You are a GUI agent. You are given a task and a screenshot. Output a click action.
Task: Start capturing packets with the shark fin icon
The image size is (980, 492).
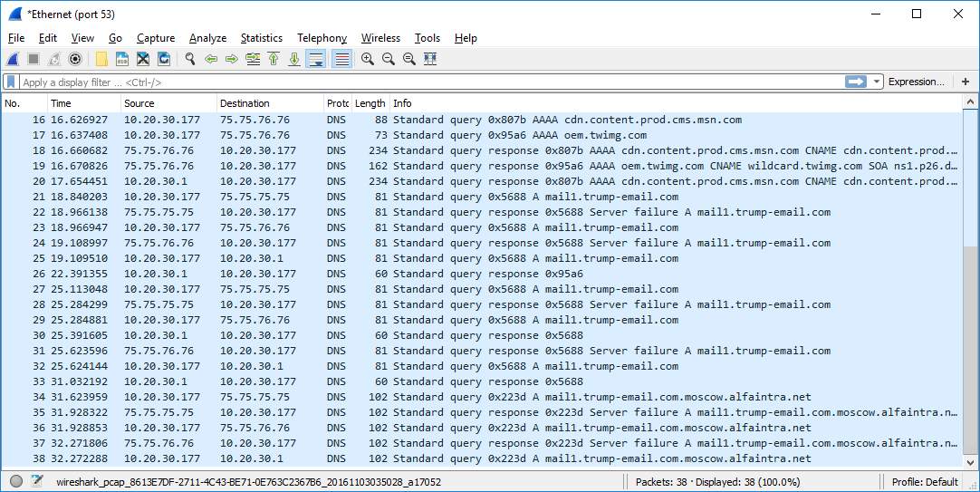coord(13,60)
